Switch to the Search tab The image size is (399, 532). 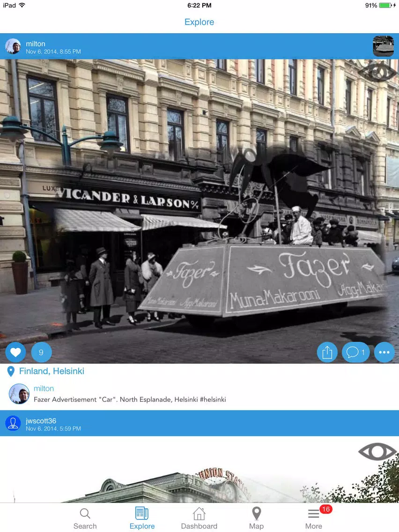[85, 518]
